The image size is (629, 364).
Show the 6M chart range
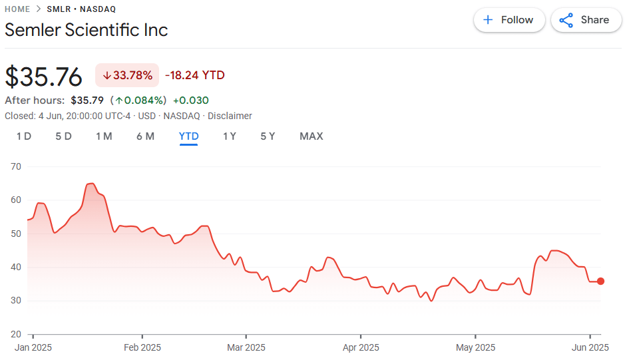coord(145,136)
